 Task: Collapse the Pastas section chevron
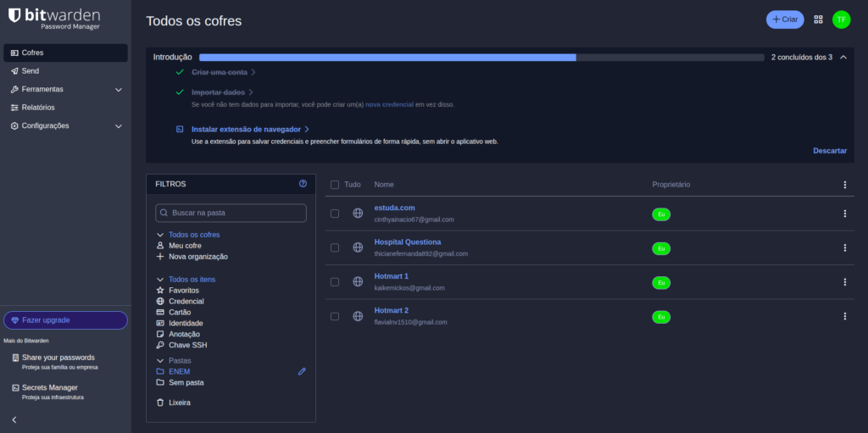pyautogui.click(x=160, y=361)
